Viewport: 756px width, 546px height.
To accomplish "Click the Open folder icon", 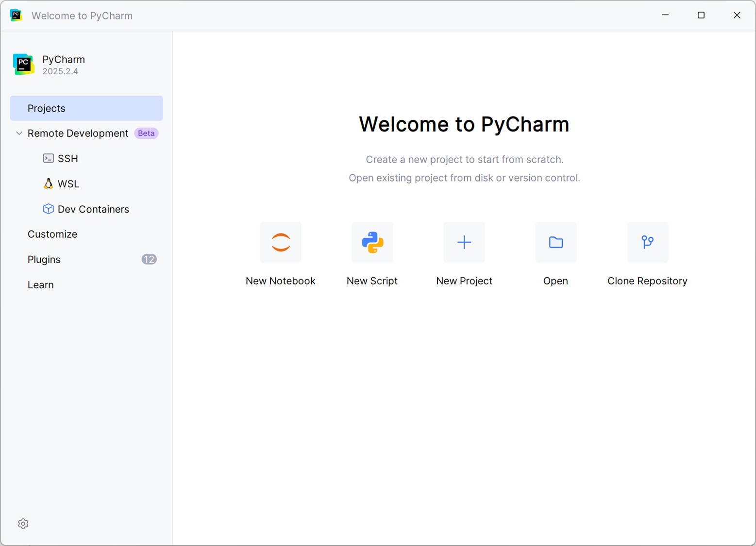I will [556, 242].
